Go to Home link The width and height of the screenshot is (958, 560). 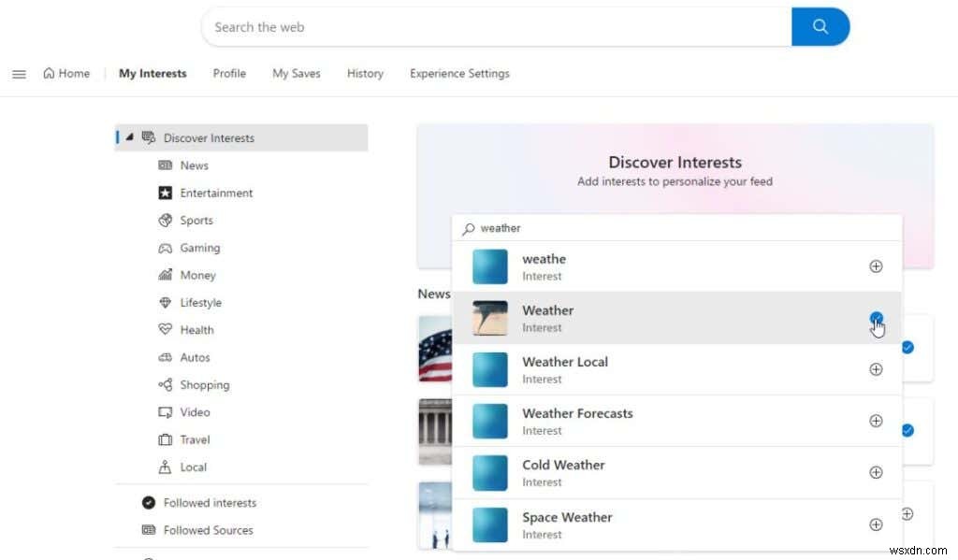click(66, 73)
